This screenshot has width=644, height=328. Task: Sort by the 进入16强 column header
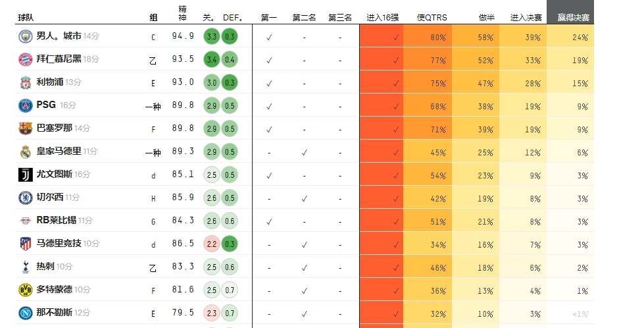click(x=383, y=18)
